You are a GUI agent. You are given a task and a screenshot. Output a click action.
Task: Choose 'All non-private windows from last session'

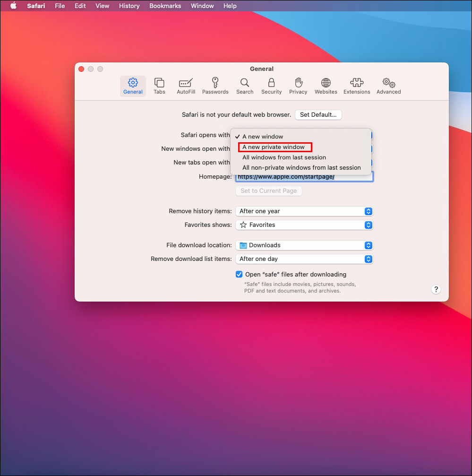point(301,168)
